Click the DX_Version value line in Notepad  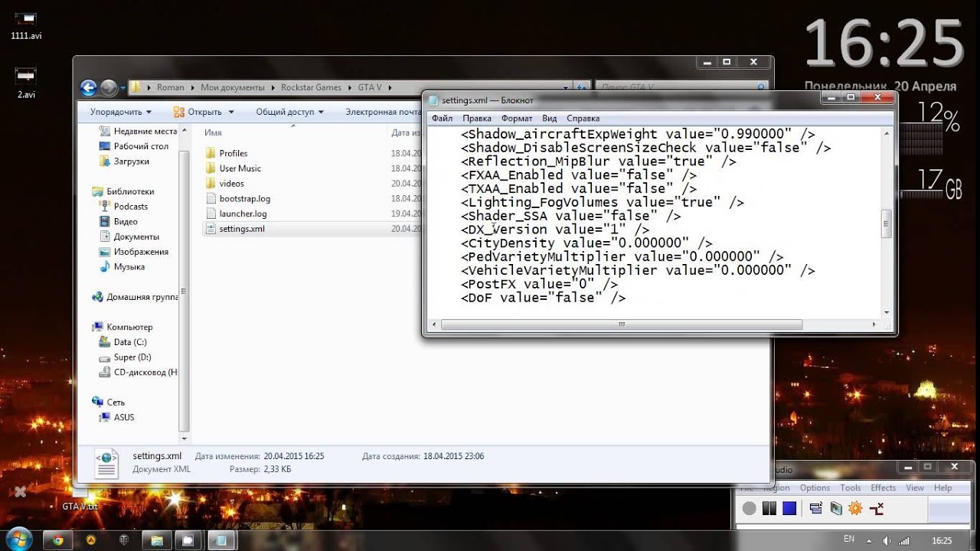pyautogui.click(x=555, y=230)
